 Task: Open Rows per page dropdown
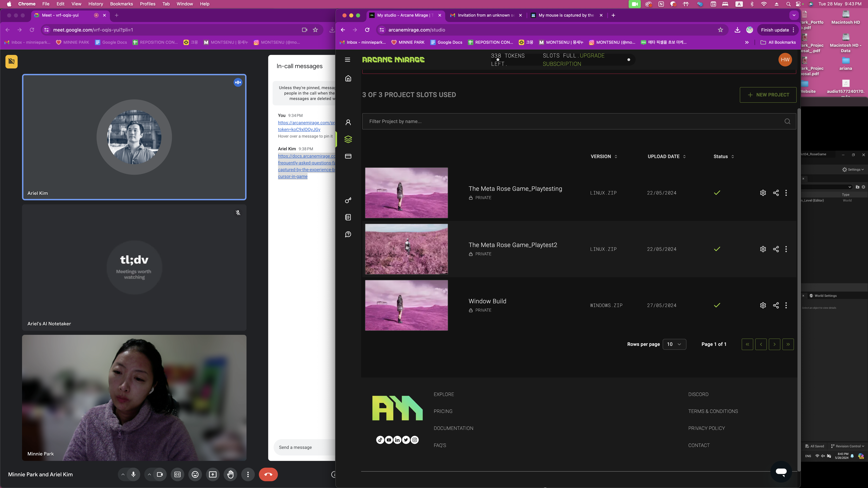pos(674,344)
